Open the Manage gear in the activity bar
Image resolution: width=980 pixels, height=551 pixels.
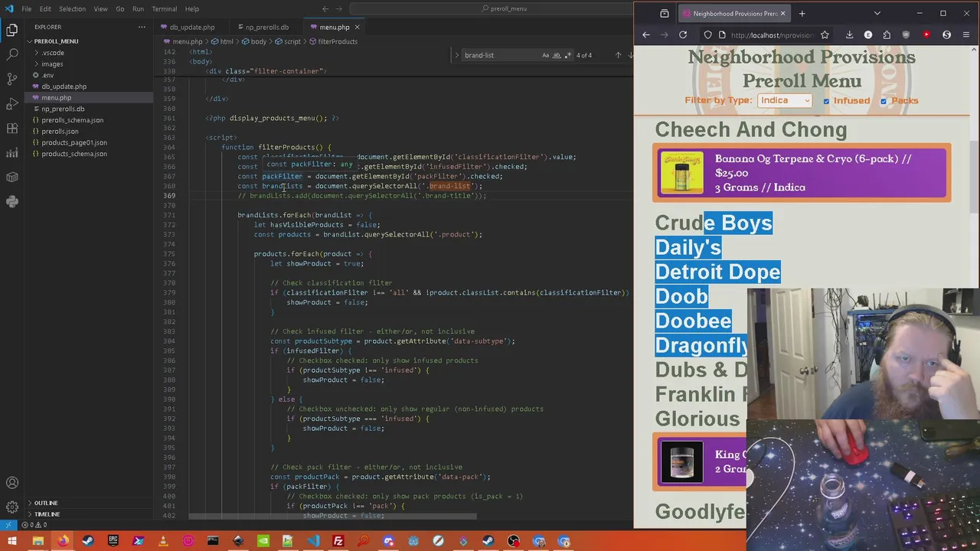pyautogui.click(x=12, y=507)
